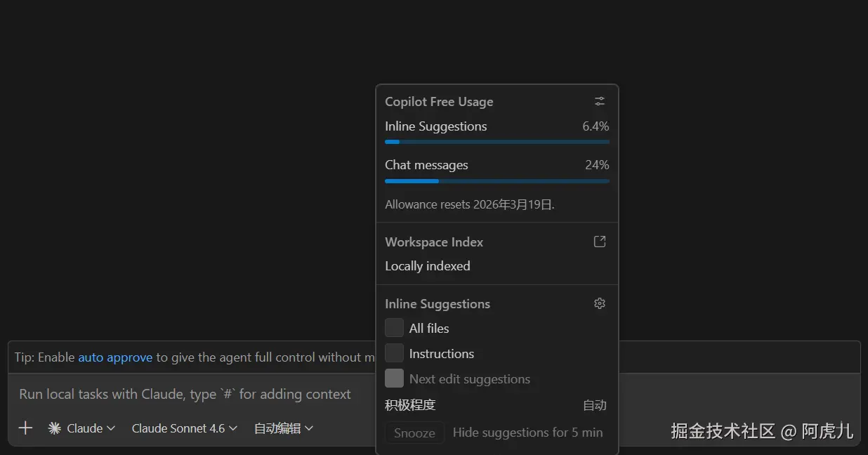This screenshot has height=455, width=868.
Task: Click the Chat messages usage bar
Action: [x=497, y=181]
